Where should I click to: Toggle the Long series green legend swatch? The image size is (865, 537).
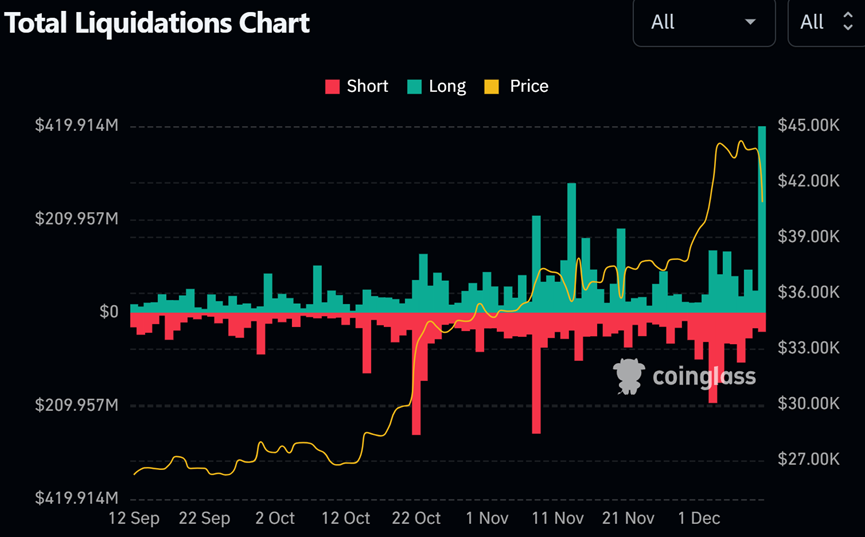(414, 87)
